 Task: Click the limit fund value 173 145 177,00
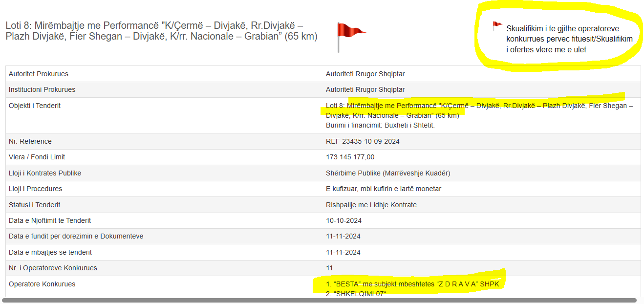tap(350, 157)
